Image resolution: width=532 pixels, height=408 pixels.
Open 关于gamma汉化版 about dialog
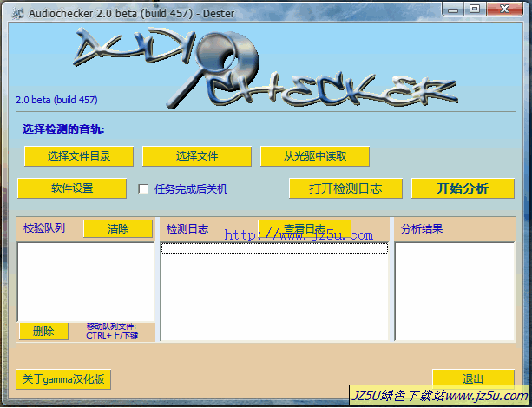63,379
